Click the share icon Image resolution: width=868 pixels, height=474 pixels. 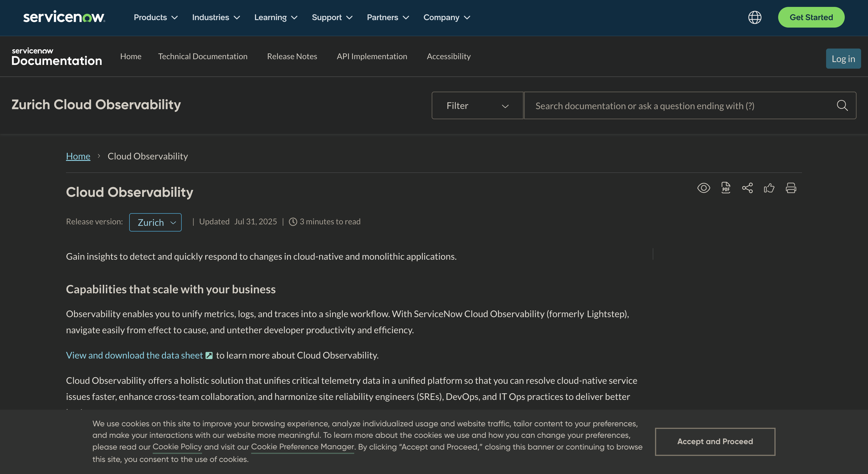(x=747, y=188)
